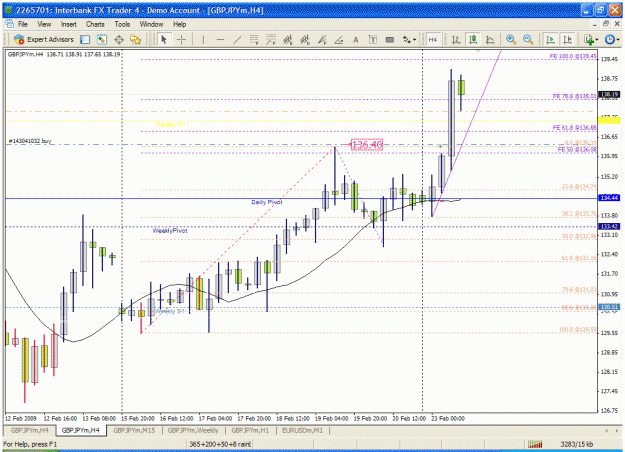Image resolution: width=625 pixels, height=452 pixels.
Task: Open the Window menu
Action: (151, 24)
